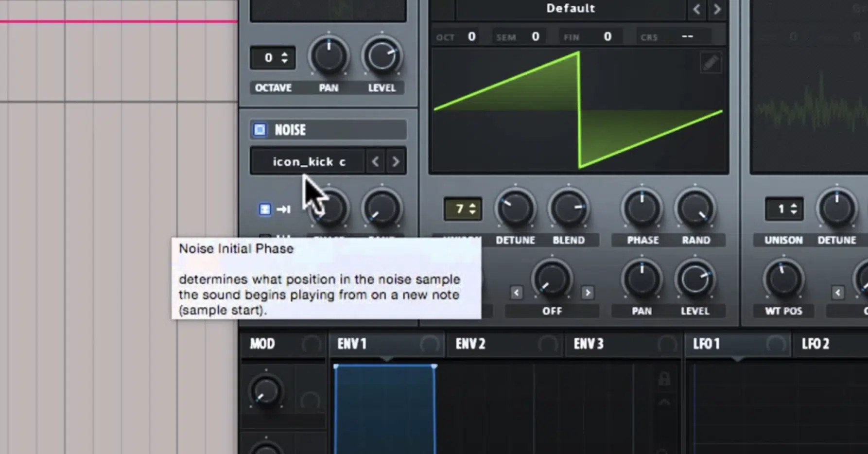Click the OSC A DETUNE knob beside unison 7
868x454 pixels.
[515, 209]
